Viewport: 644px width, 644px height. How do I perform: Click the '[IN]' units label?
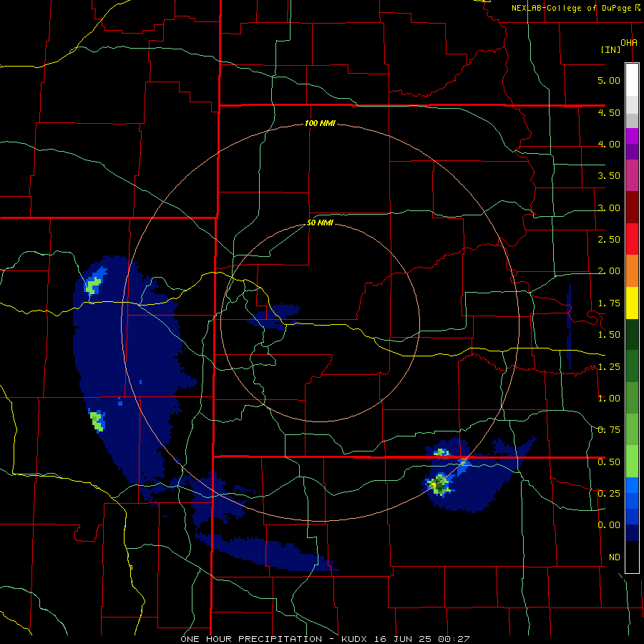point(610,49)
